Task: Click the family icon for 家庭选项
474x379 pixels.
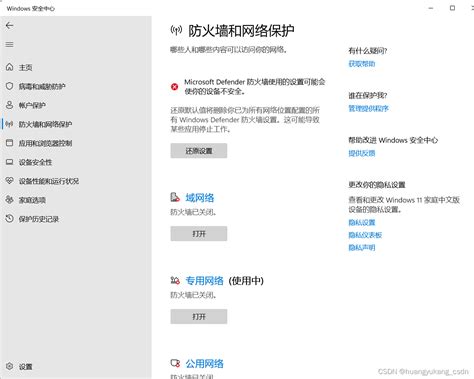Action: coord(9,200)
